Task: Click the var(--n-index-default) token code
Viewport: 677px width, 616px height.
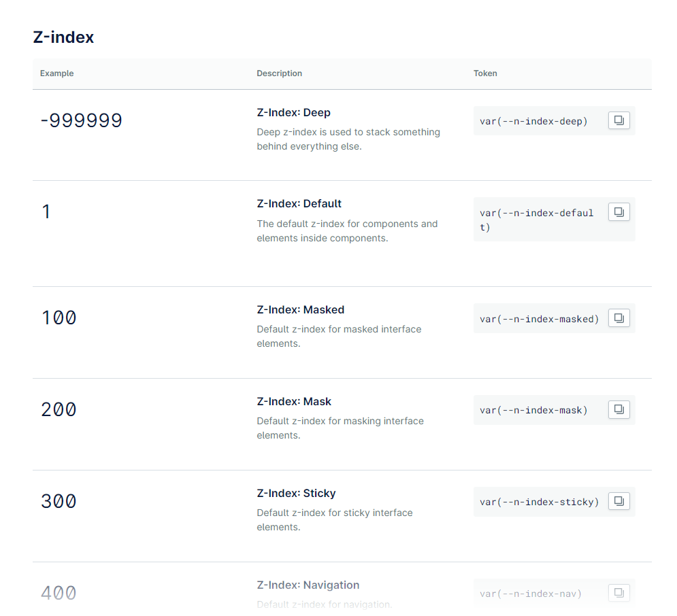Action: coord(536,220)
